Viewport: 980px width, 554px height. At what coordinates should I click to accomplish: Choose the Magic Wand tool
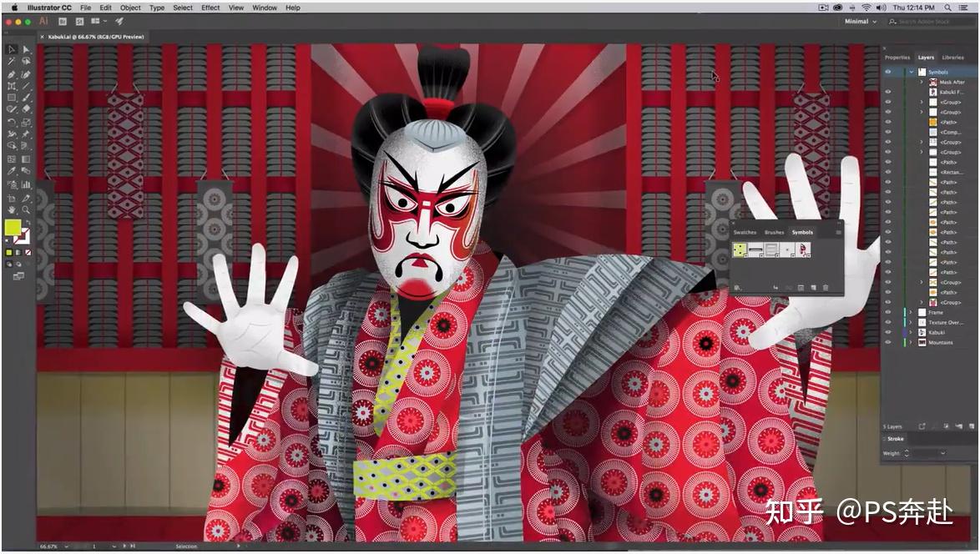pyautogui.click(x=11, y=61)
